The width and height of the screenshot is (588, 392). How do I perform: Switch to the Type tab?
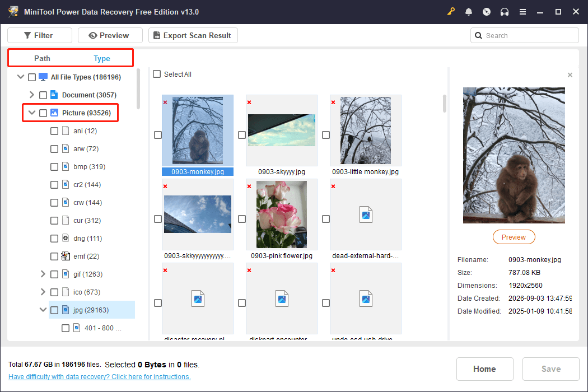click(x=101, y=58)
